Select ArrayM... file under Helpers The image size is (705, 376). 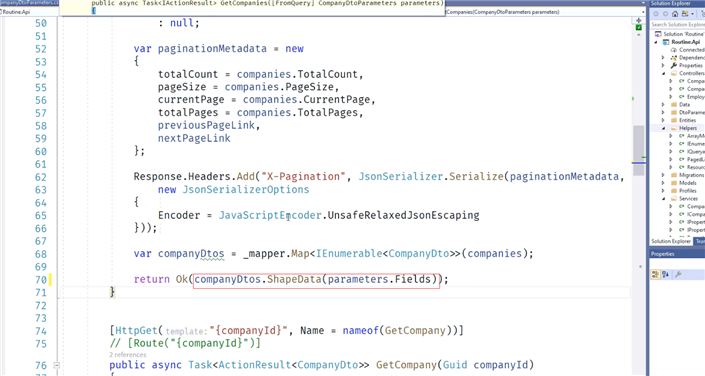696,136
